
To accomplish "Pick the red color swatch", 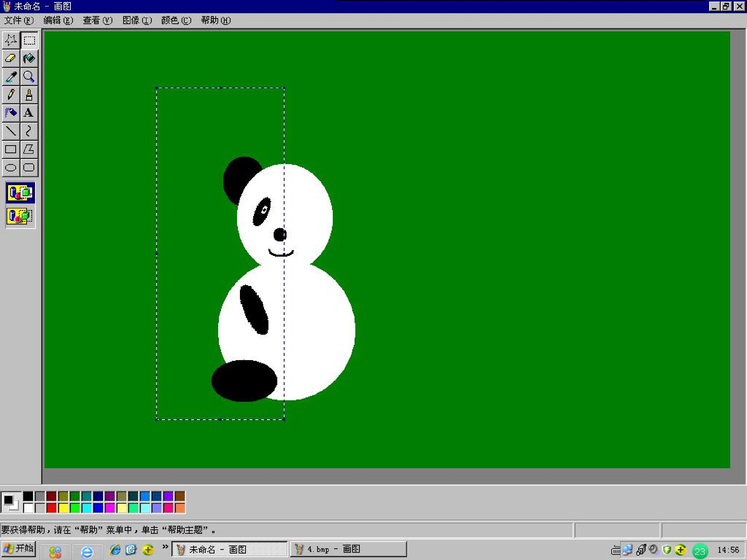I will click(51, 508).
